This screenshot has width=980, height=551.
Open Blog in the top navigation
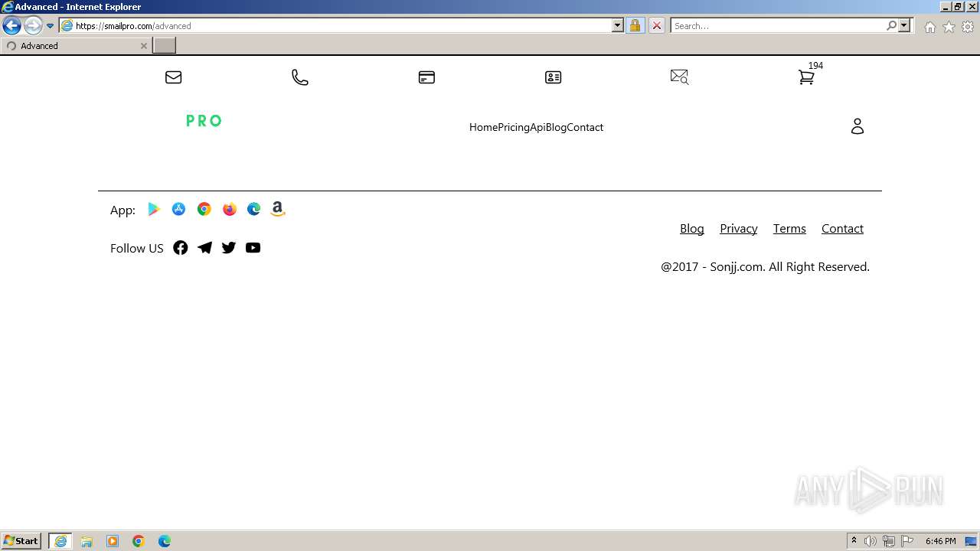click(556, 127)
